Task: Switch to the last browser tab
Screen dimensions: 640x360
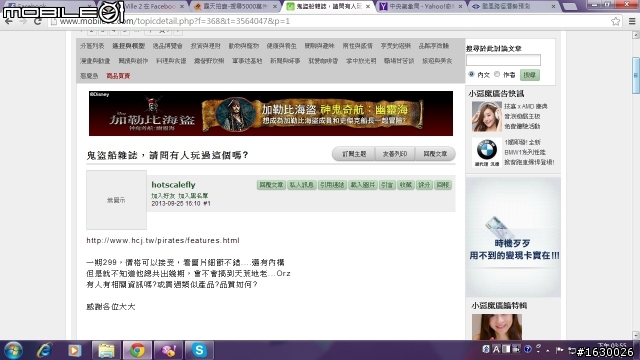Action: 513,7
